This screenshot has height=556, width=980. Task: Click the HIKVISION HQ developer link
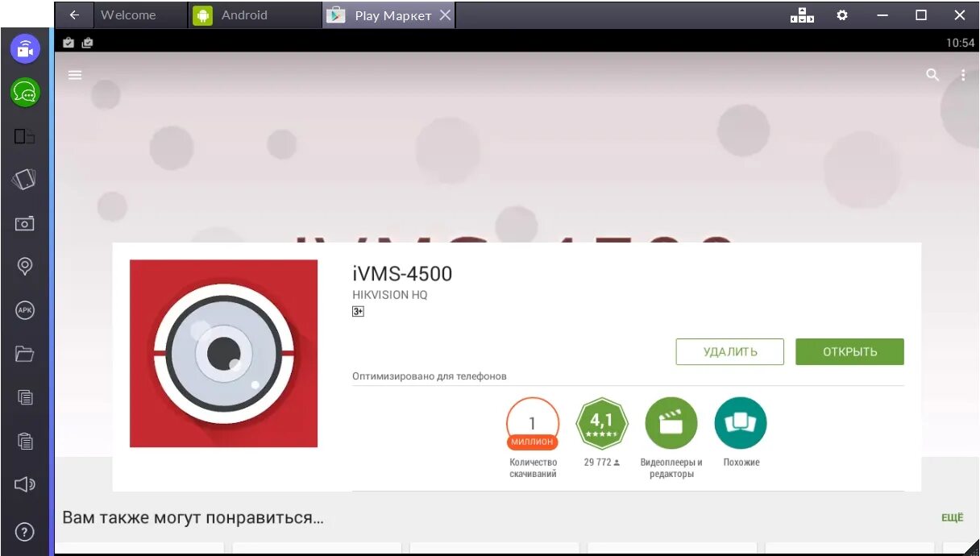(x=390, y=295)
